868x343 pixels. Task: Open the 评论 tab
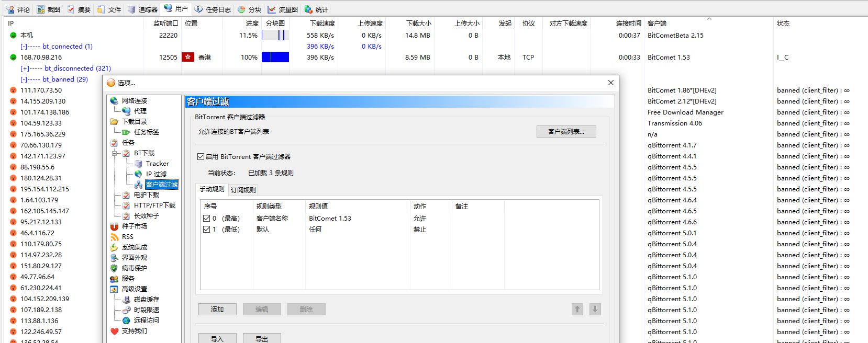pyautogui.click(x=18, y=9)
